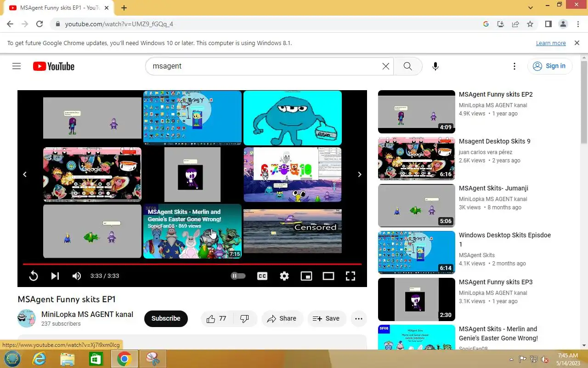
Task: Open the Google icon in the address bar
Action: pos(486,24)
